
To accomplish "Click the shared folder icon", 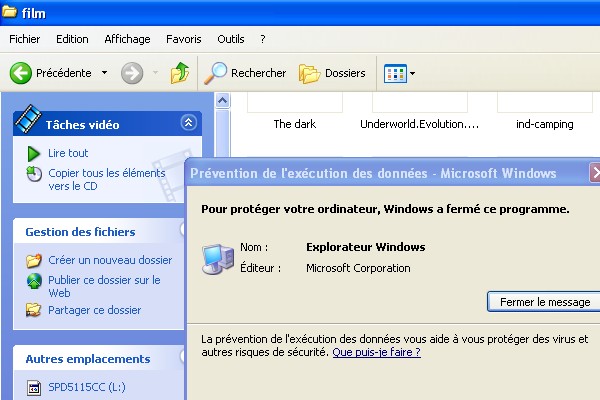I will (34, 310).
